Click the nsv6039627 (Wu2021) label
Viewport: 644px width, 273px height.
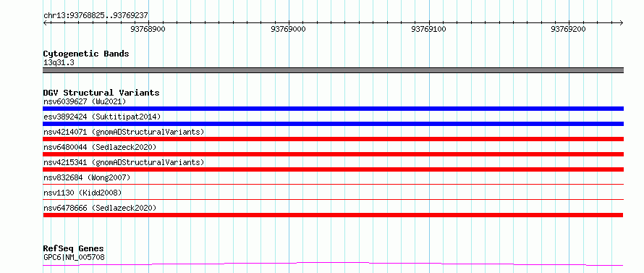(x=85, y=101)
